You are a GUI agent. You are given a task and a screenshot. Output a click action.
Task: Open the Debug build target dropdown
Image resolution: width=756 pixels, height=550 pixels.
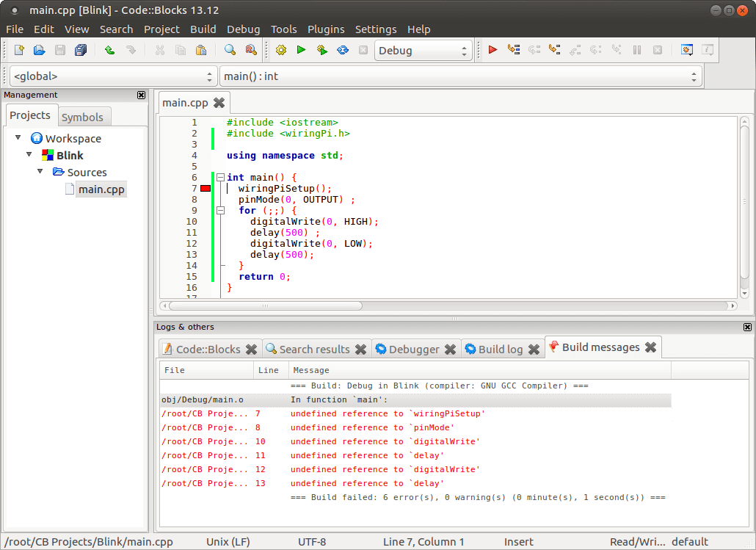coord(423,50)
